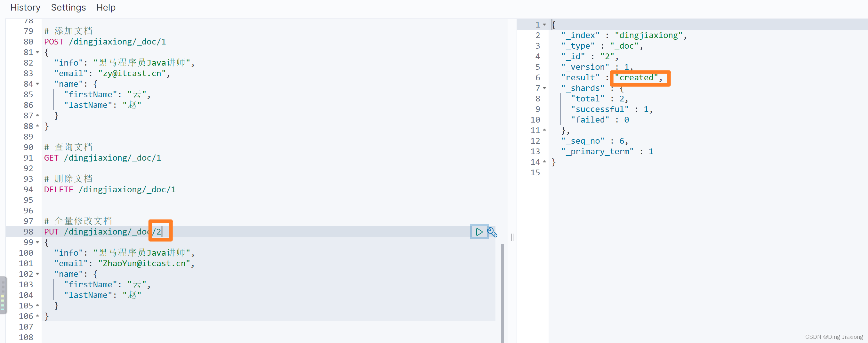Click the "_primary_term" : 1 output line
The width and height of the screenshot is (868, 343).
[607, 151]
